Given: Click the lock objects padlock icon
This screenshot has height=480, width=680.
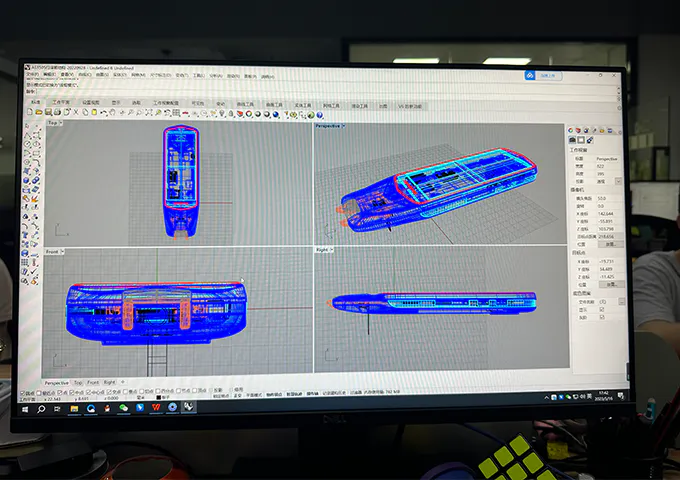Looking at the screenshot, I should [x=228, y=114].
